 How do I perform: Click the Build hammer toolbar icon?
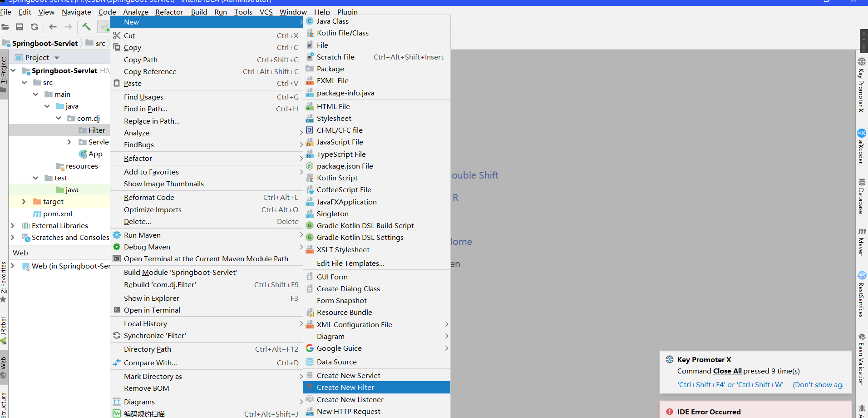point(86,27)
